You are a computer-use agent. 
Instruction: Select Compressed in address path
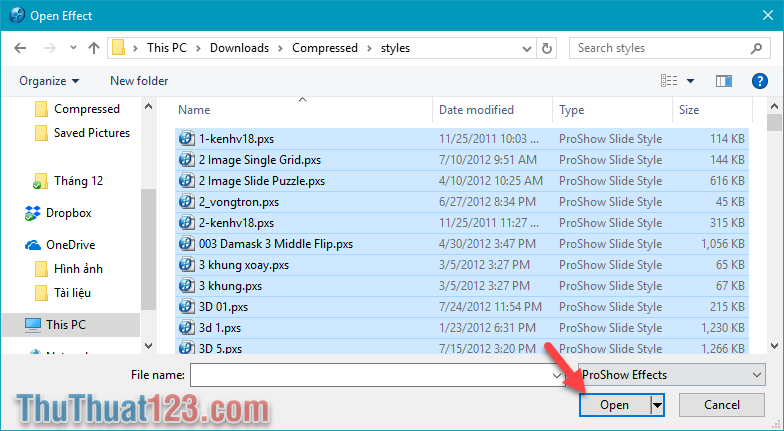tap(324, 48)
